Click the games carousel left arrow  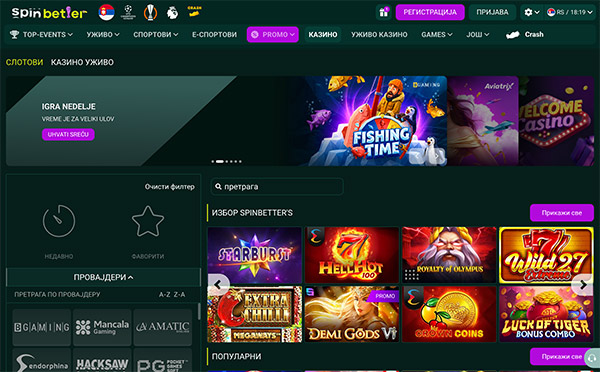(218, 285)
